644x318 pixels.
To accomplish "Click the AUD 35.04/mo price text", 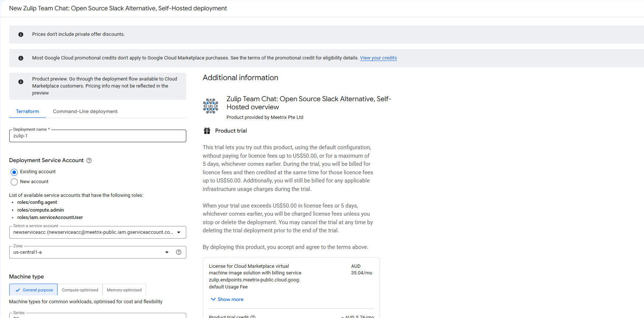I will [x=361, y=270].
